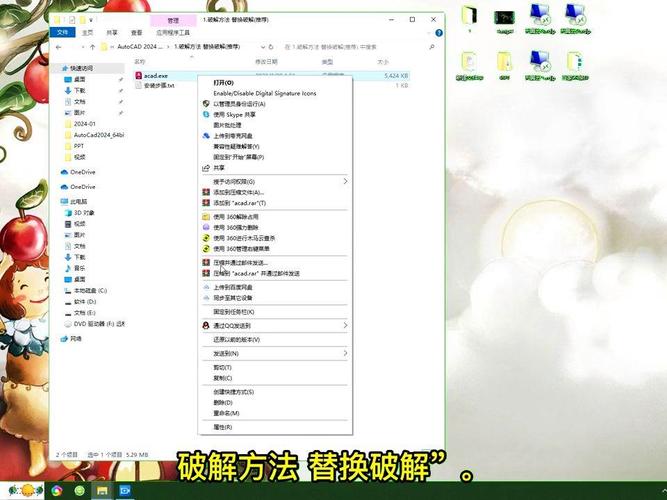Choose 复制(C) from context menu
This screenshot has width=667, height=500.
pos(222,378)
